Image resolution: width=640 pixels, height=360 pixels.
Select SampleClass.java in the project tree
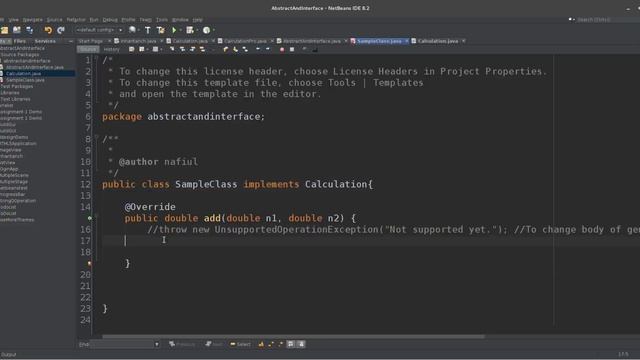[25, 80]
